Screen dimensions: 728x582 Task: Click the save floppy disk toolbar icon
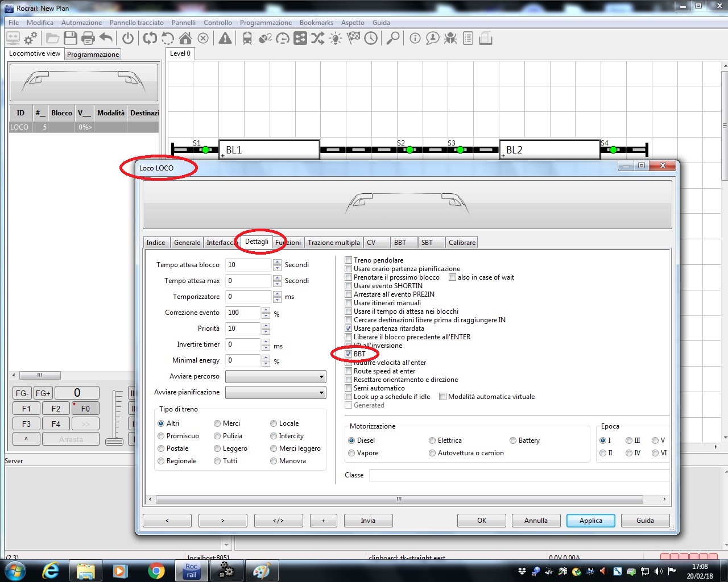tap(71, 39)
